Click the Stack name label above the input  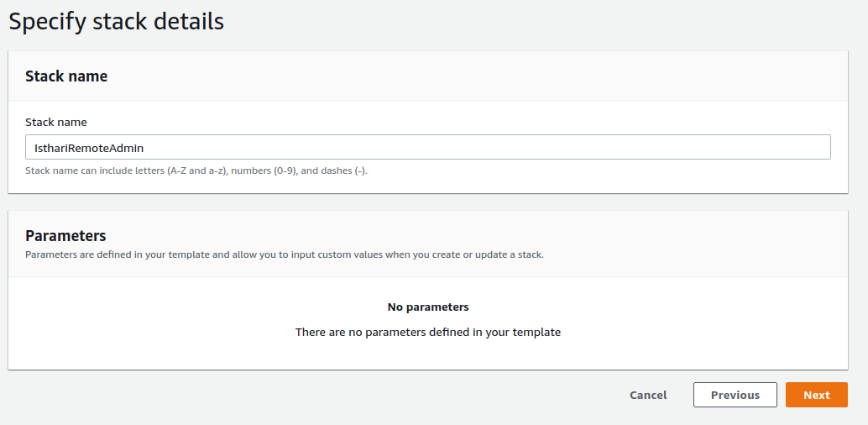click(56, 122)
